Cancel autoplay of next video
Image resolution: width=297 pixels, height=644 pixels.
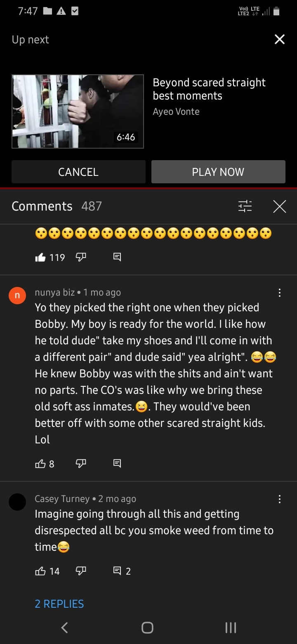[x=78, y=172]
